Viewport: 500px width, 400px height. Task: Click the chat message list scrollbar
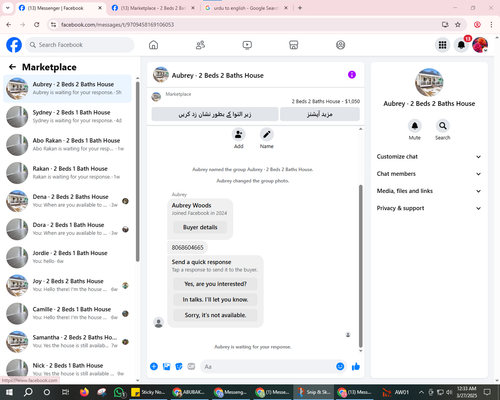[360, 266]
